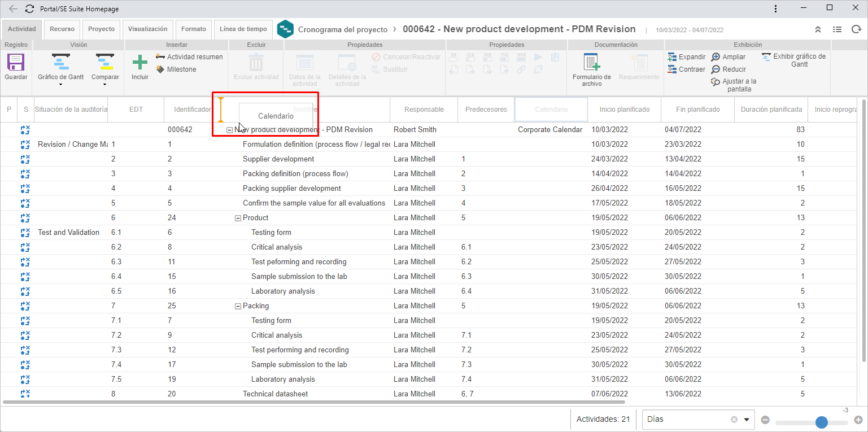Expand all activities with Expandir

click(687, 56)
